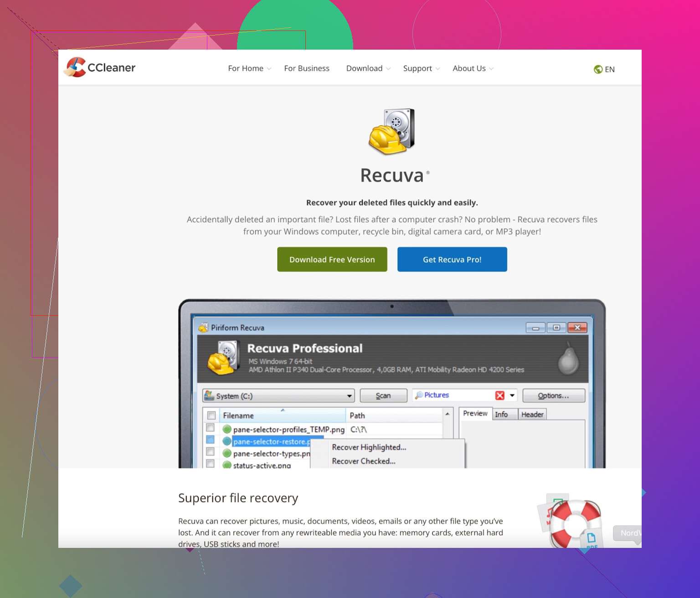Click the Scan button

[x=383, y=395]
